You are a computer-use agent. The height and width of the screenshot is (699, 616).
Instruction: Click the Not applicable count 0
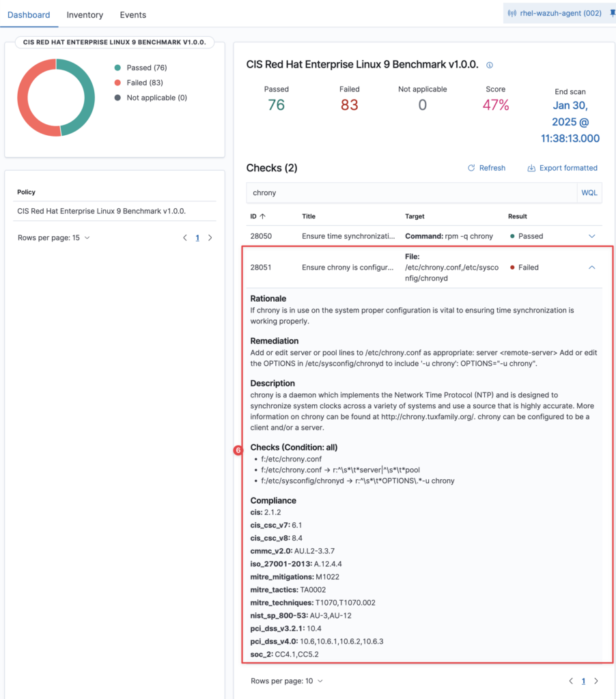click(x=423, y=104)
